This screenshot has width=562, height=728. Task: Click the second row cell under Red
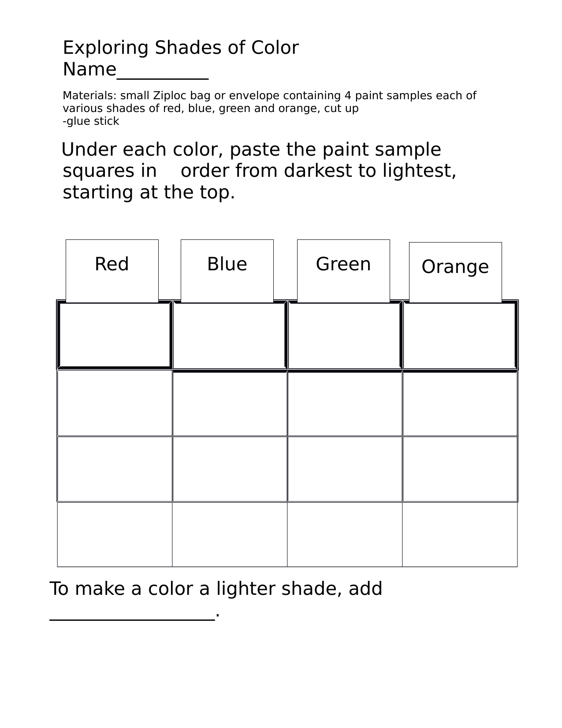point(115,403)
